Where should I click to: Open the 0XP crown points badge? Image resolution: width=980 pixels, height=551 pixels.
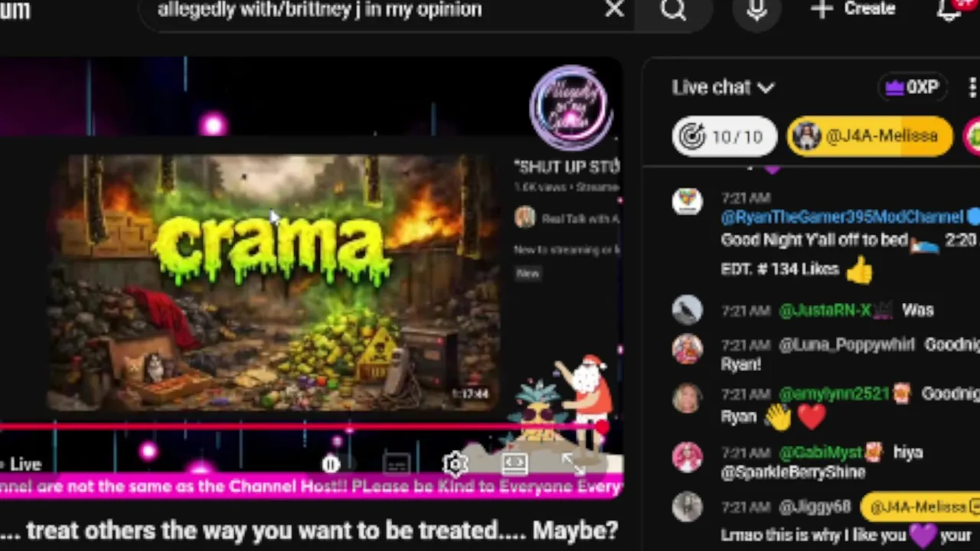coord(911,88)
